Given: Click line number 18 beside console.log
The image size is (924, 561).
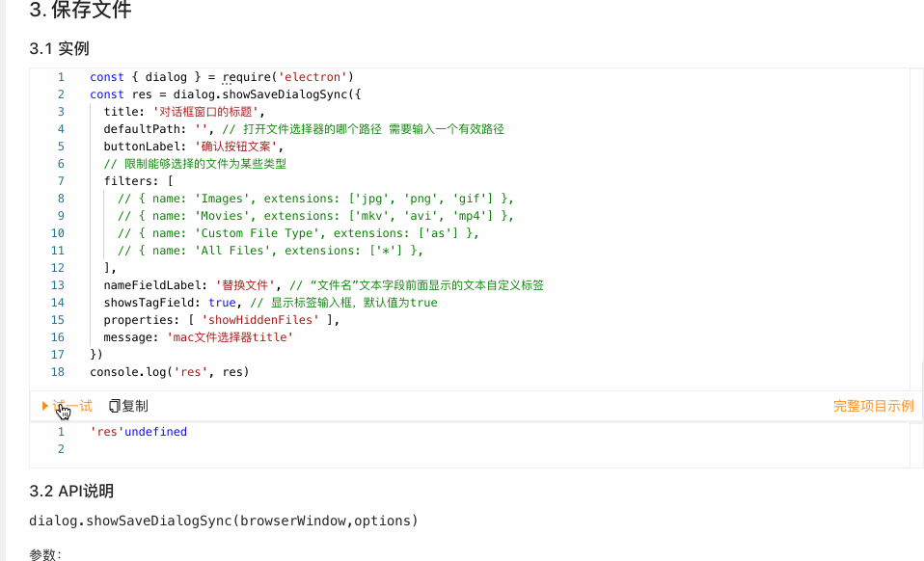Looking at the screenshot, I should (x=57, y=371).
